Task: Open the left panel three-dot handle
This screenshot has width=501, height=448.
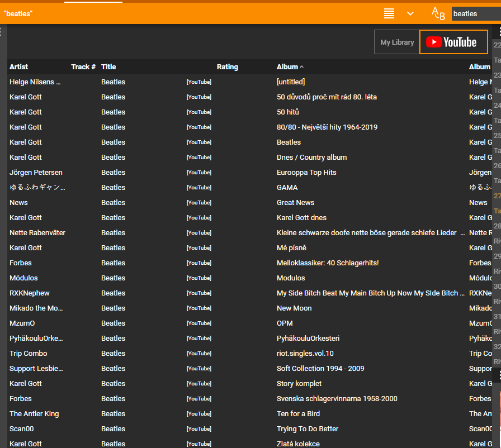Action: click(x=2, y=32)
